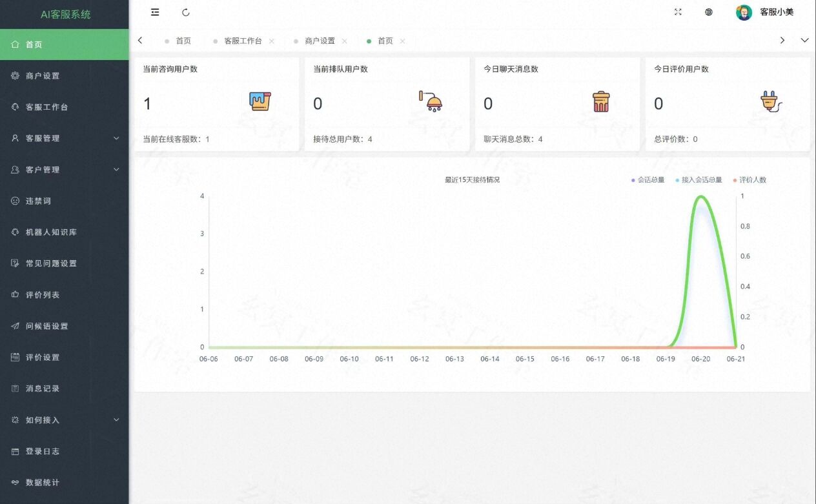The height and width of the screenshot is (504, 816).
Task: Open 数据统计 in the sidebar
Action: [x=65, y=483]
